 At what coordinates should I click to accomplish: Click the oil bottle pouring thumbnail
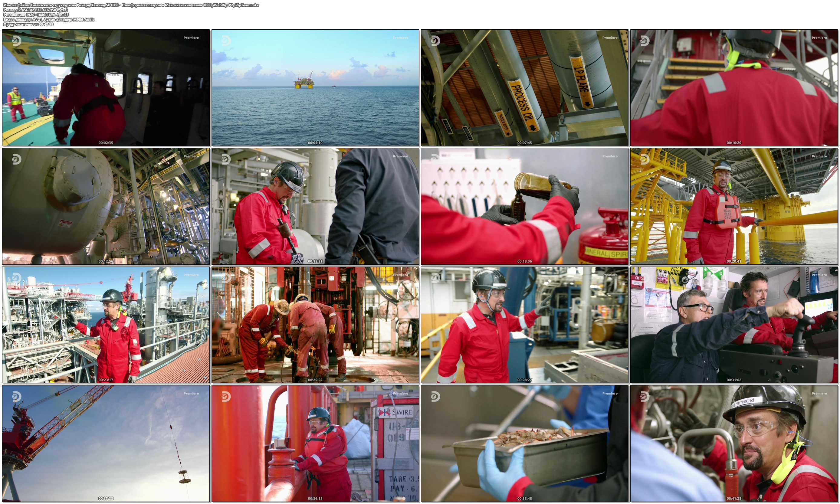point(524,206)
